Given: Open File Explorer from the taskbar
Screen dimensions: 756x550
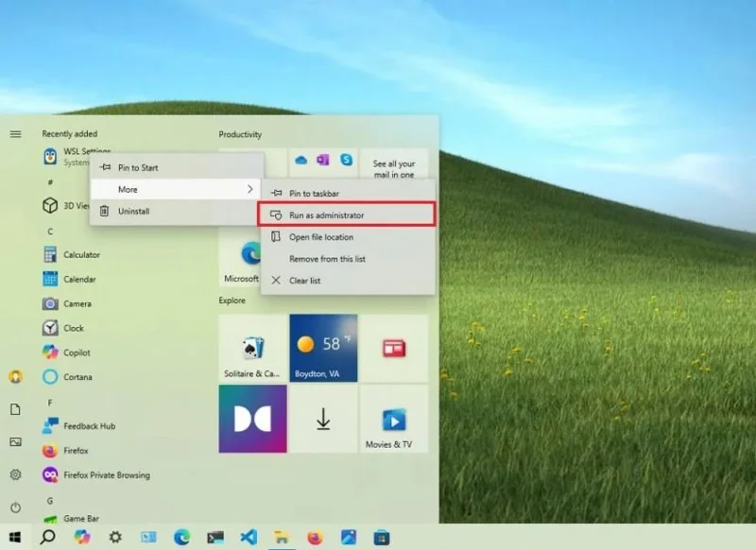Looking at the screenshot, I should tap(282, 537).
